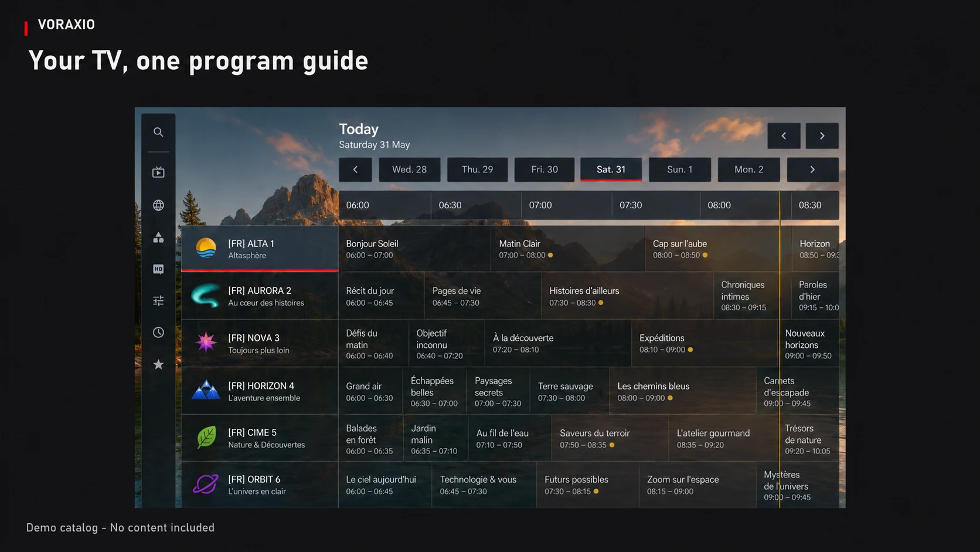
Task: Show later days using date strip right chevron
Action: point(812,170)
